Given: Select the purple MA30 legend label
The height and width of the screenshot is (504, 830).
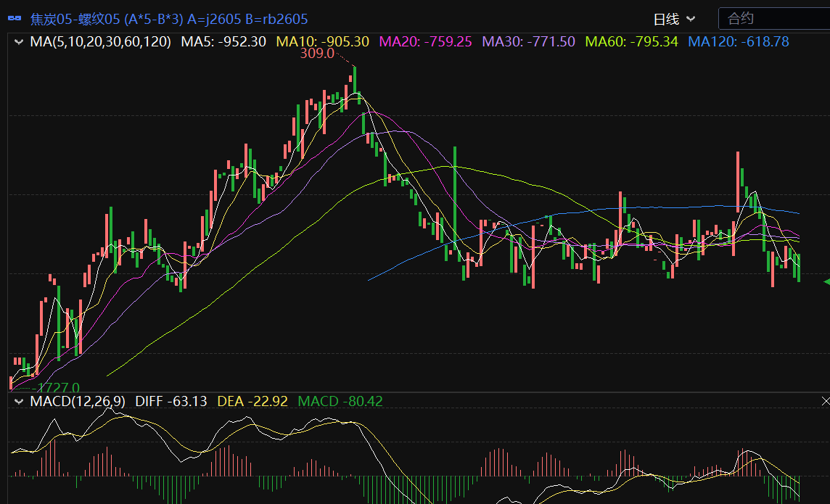Looking at the screenshot, I should point(529,42).
